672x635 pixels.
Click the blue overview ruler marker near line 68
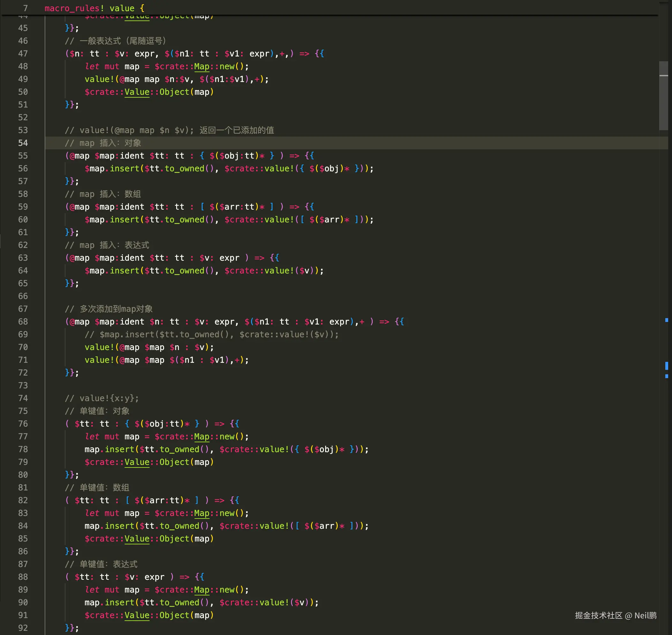pos(666,320)
